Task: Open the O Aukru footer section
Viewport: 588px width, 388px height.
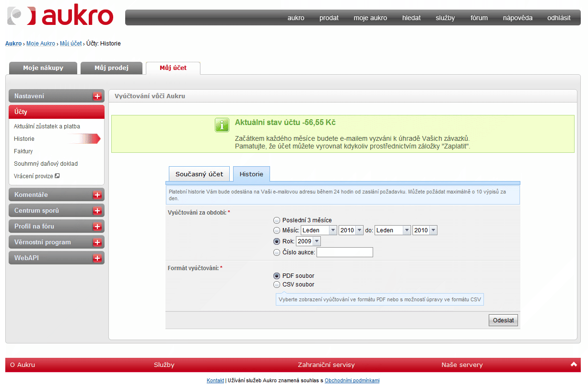Action: (x=23, y=365)
